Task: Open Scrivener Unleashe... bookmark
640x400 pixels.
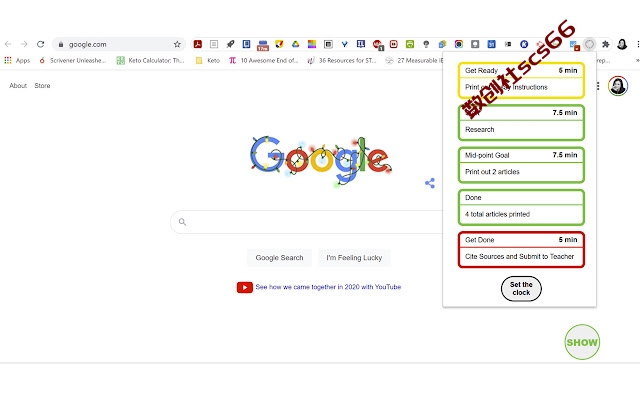Action: click(x=72, y=60)
